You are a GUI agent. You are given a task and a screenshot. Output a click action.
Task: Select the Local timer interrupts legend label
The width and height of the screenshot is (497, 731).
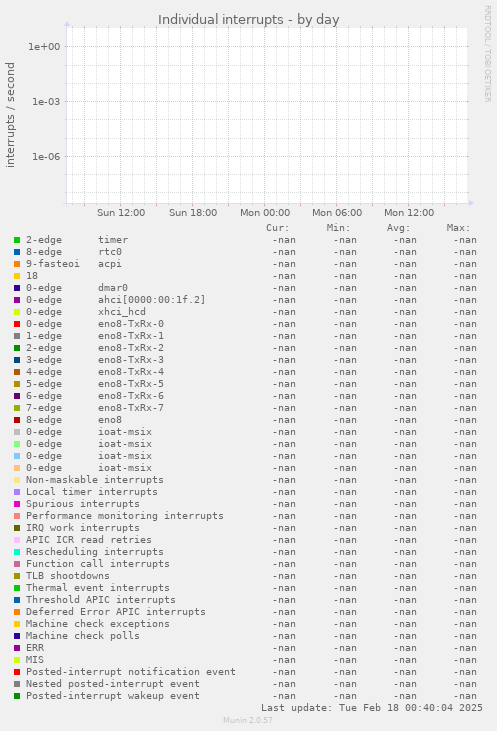[92, 492]
